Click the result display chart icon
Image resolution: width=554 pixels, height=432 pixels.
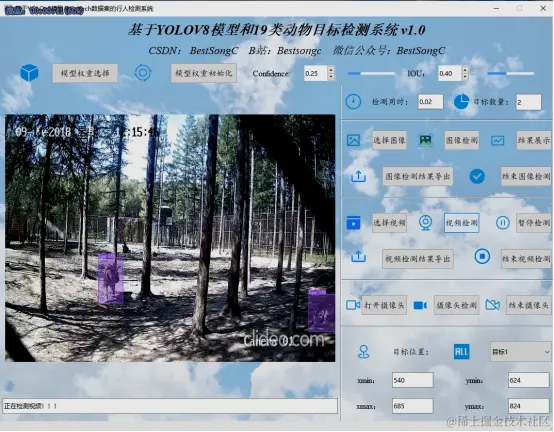[497, 141]
